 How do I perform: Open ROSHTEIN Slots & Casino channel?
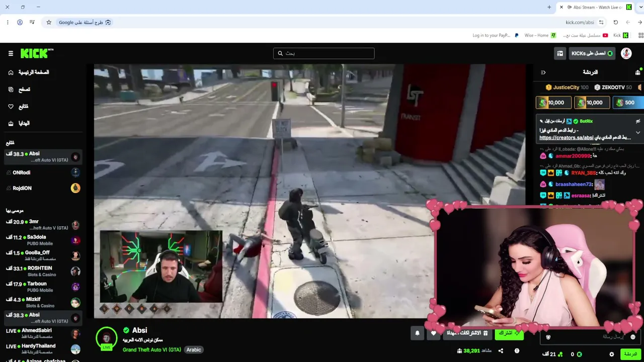click(42, 271)
